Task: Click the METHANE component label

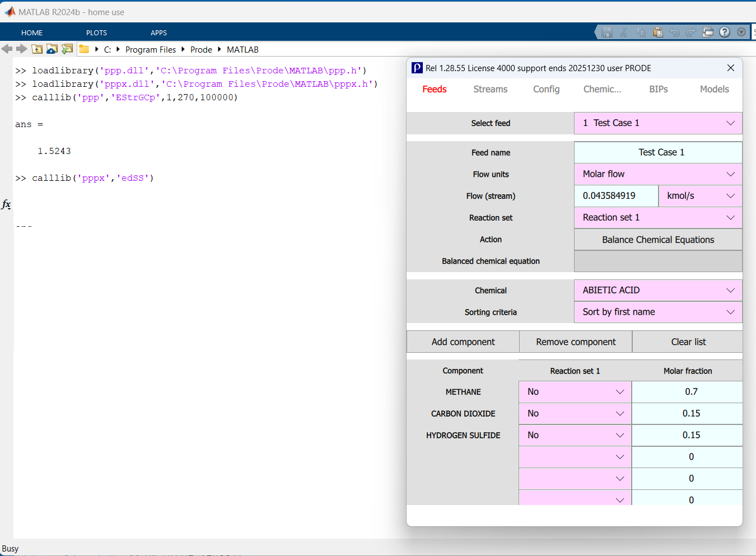Action: point(463,392)
